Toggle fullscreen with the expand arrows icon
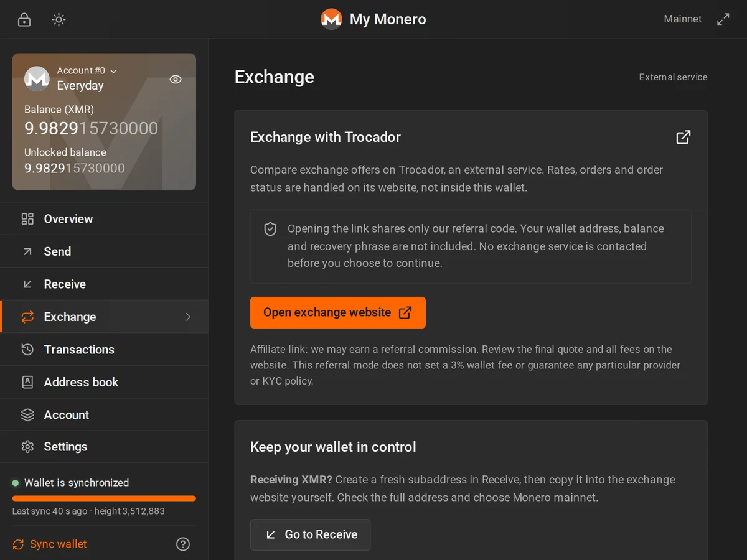The image size is (747, 560). tap(723, 19)
